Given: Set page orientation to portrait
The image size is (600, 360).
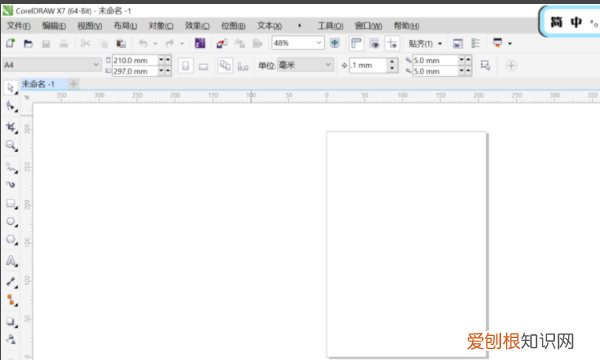Looking at the screenshot, I should 186,66.
